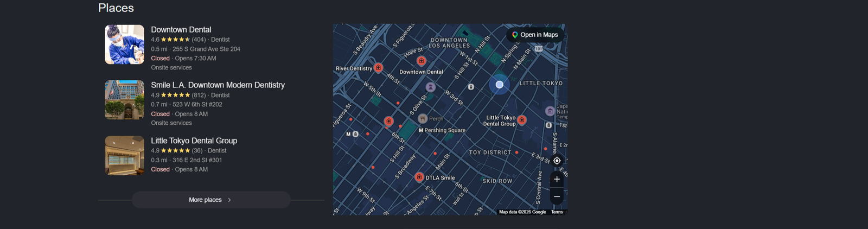The image size is (868, 229).
Task: Open Little Tokyo Dental Group listing title
Action: point(194,141)
